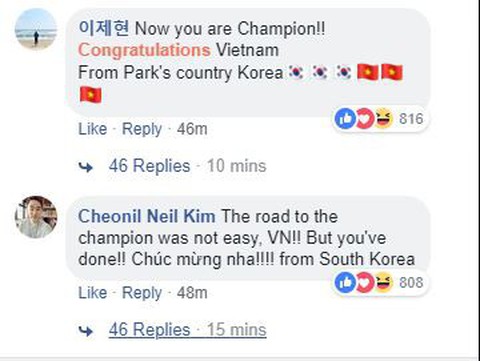Like the comment posted 46m ago
480x361 pixels.
[x=93, y=129]
